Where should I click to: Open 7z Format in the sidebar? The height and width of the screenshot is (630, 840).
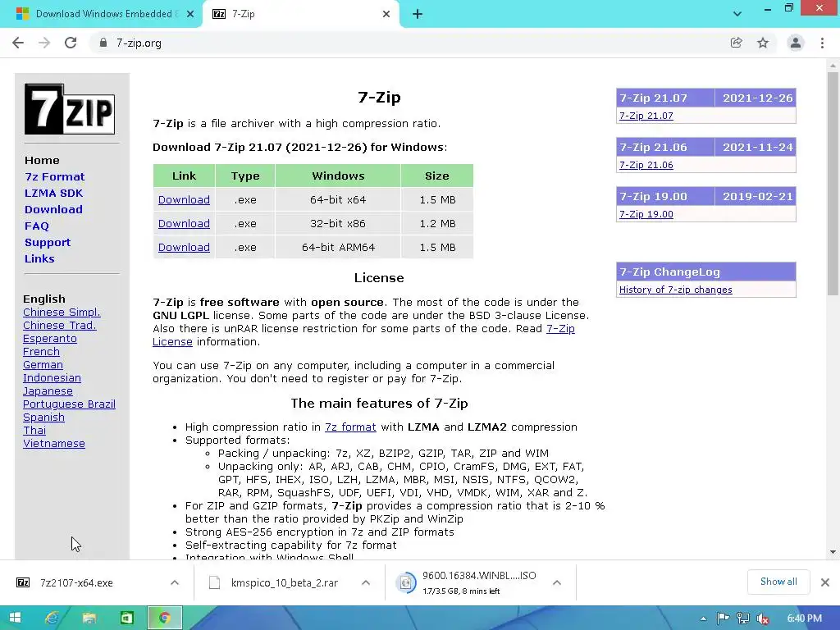pos(55,177)
